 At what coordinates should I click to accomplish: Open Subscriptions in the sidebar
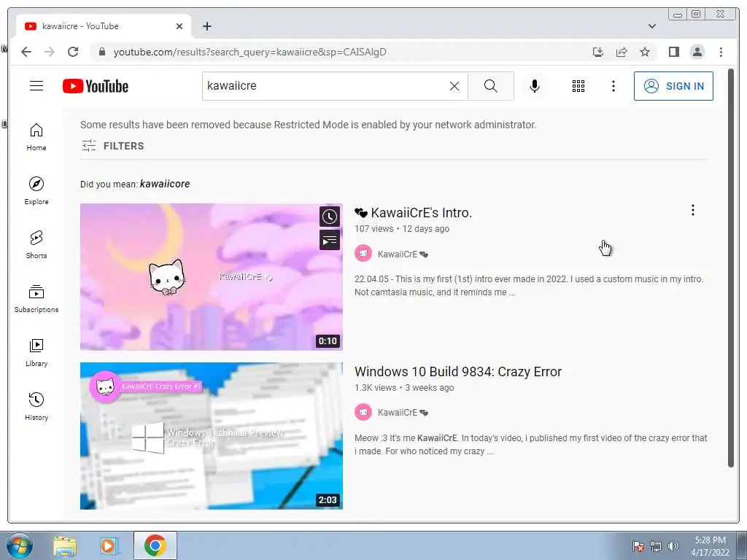36,299
